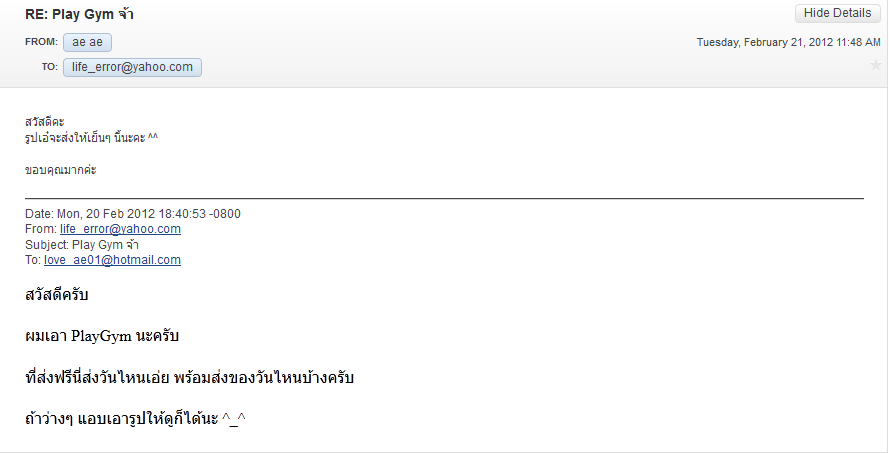Click the 'RE: Play Gym จ้า' subject title
Viewport: 889px width, 453px height.
pyautogui.click(x=79, y=15)
